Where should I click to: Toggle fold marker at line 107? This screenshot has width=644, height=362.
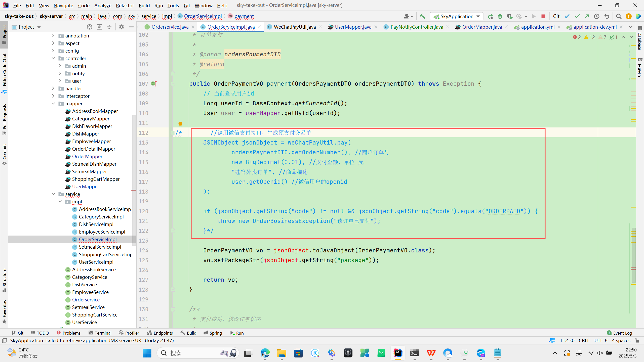coord(173,84)
